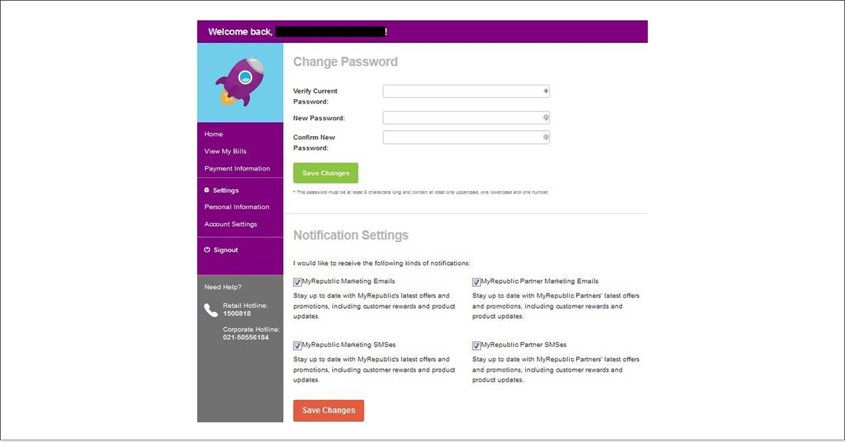Screen dimensions: 845x442
Task: Open View My Bills page
Action: coord(225,151)
